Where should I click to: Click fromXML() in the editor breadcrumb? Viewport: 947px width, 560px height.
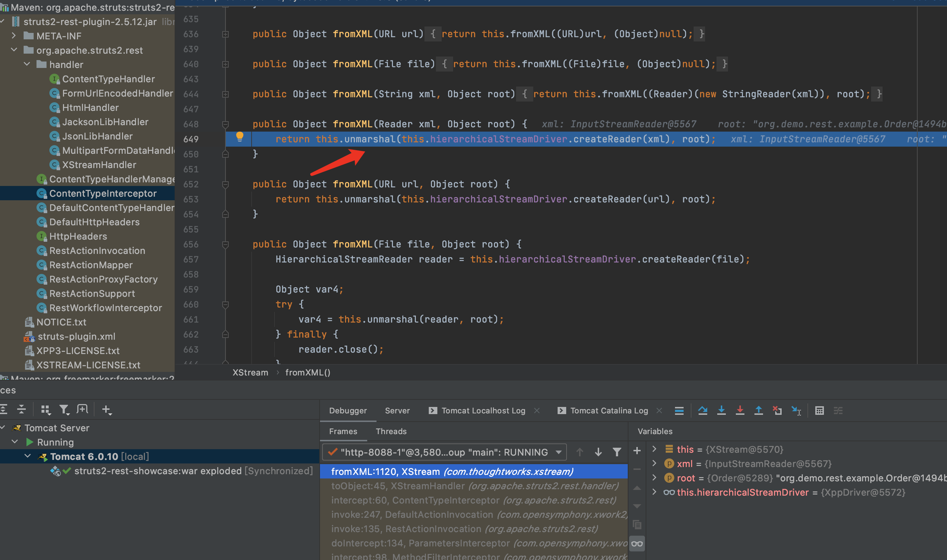click(308, 373)
